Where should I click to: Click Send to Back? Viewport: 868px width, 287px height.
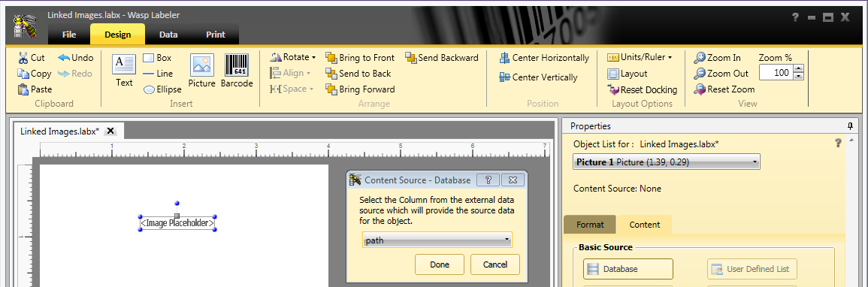pos(358,74)
